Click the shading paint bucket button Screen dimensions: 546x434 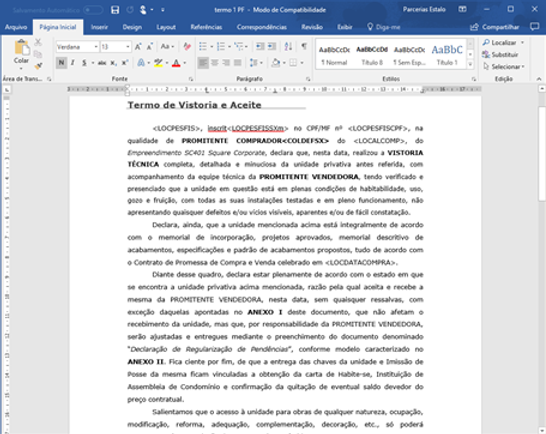pyautogui.click(x=276, y=63)
